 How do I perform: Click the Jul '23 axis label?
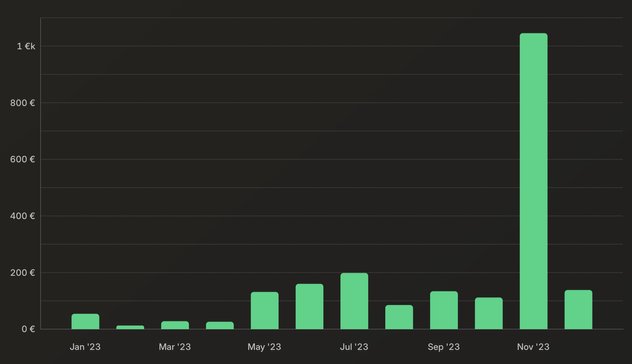click(354, 347)
